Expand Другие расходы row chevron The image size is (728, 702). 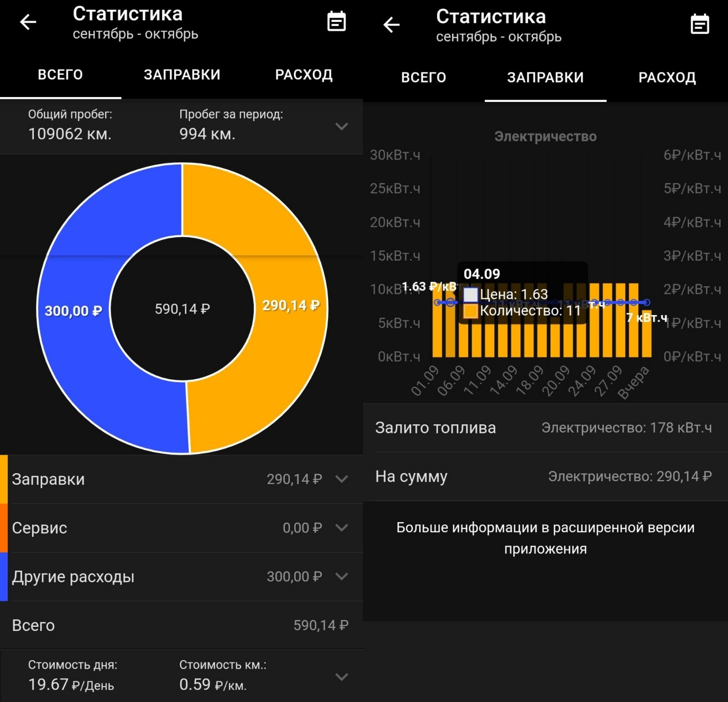[x=342, y=576]
